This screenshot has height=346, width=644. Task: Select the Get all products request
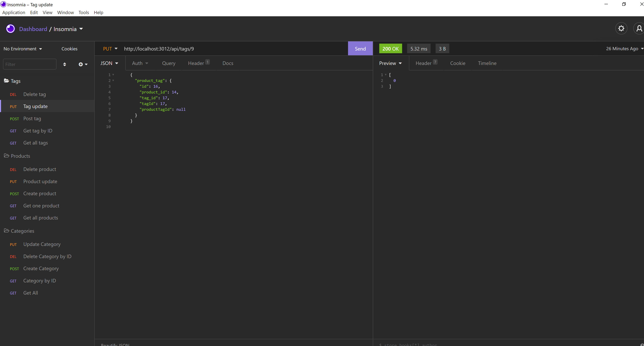[x=41, y=218]
